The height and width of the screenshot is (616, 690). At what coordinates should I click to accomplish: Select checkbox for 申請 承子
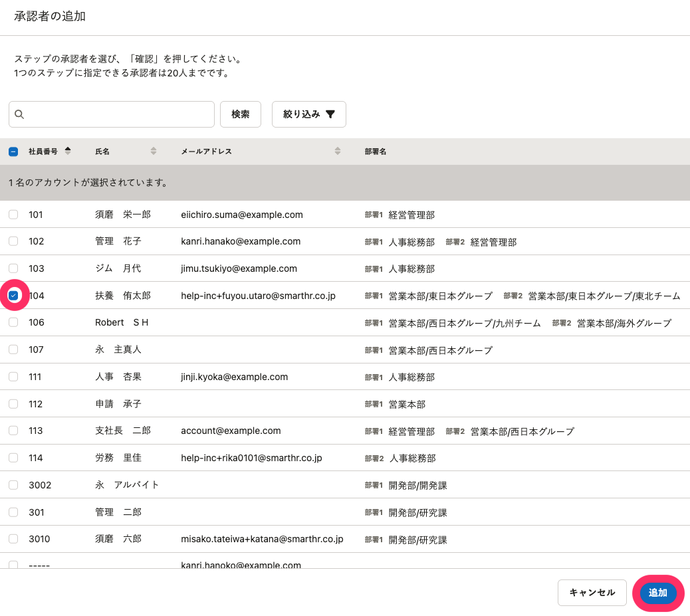coord(13,403)
